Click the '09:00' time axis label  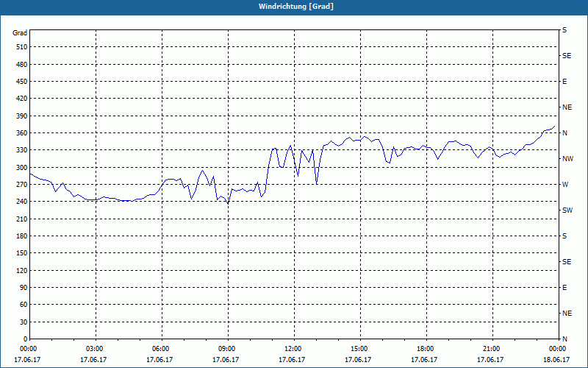pos(228,349)
